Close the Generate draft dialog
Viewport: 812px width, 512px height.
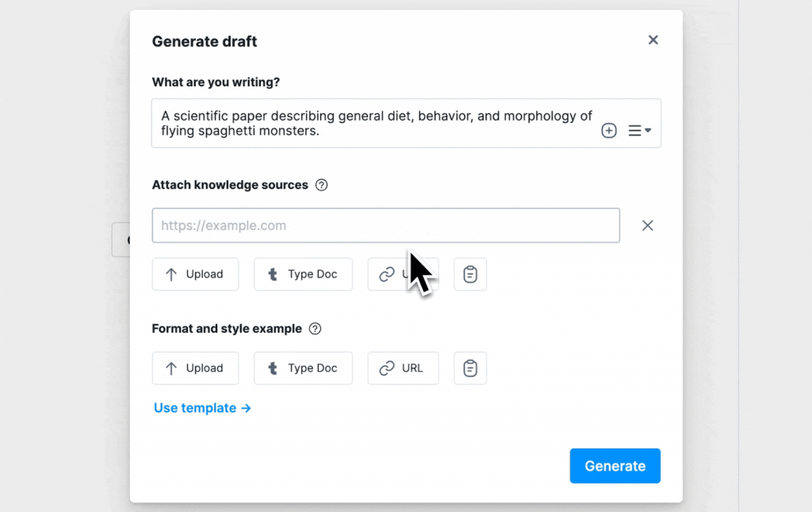[x=653, y=40]
